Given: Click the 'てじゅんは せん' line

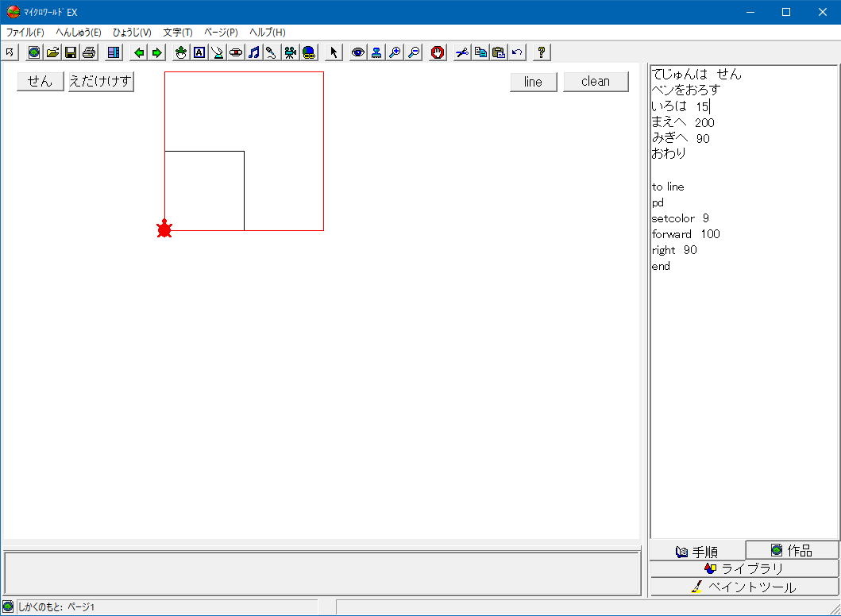Looking at the screenshot, I should 696,74.
